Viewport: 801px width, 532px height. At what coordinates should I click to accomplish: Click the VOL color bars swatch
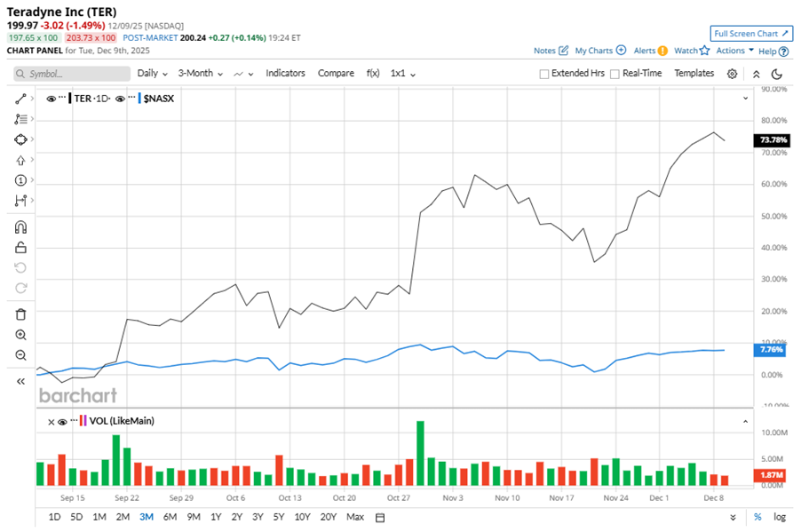[83, 421]
